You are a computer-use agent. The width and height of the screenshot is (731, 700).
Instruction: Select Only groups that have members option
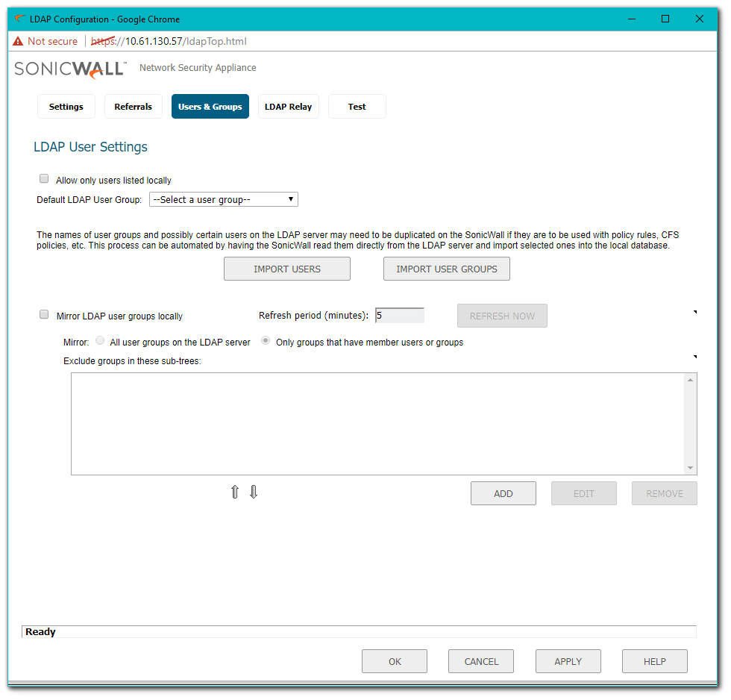[x=266, y=342]
